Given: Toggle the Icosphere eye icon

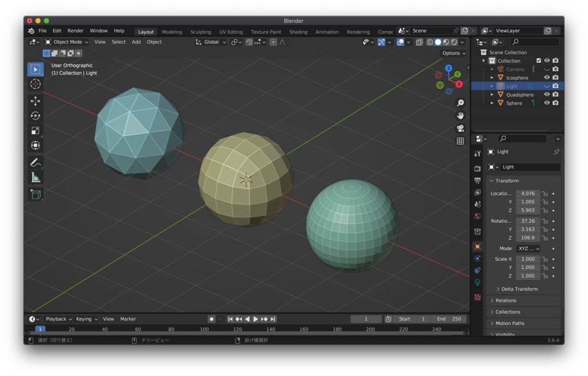Looking at the screenshot, I should click(x=547, y=77).
